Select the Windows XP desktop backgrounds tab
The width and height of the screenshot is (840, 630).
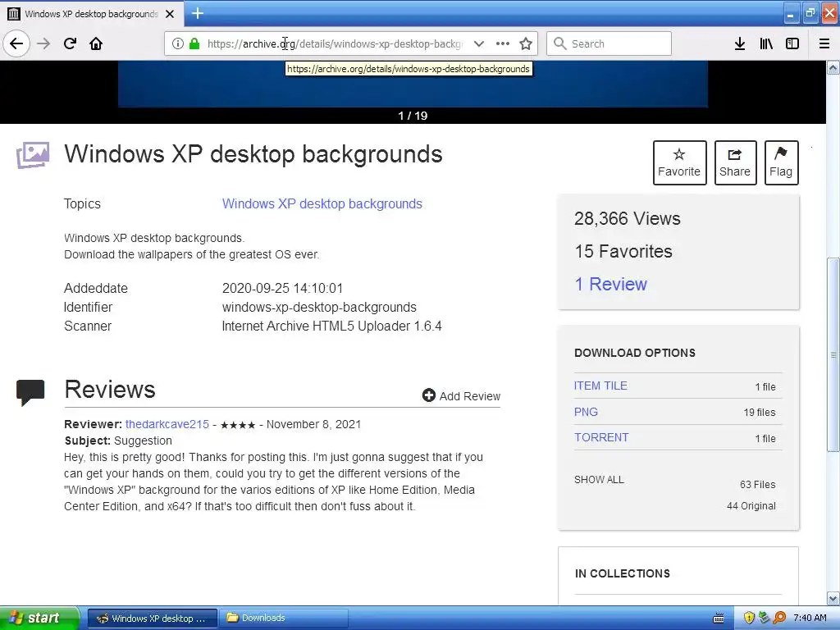coord(92,14)
